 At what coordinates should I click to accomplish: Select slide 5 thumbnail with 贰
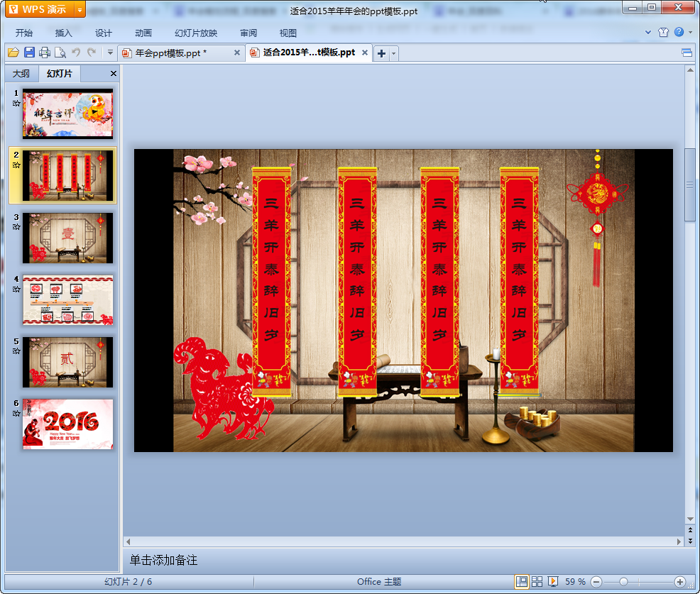68,362
